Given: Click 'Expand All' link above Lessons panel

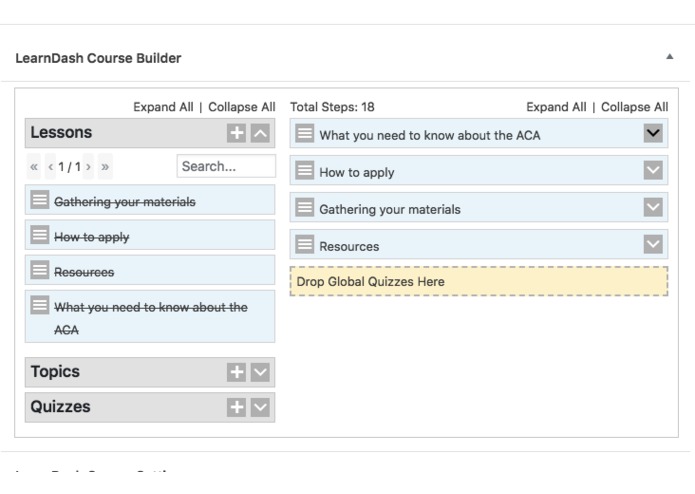Looking at the screenshot, I should tap(165, 107).
